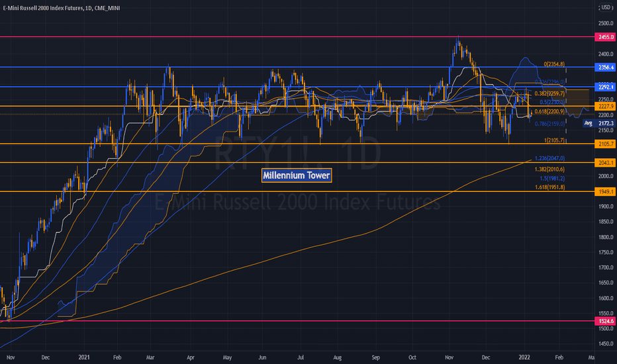
Task: Select the 1.236(2047.0) Fibonacci extension label
Action: [549, 158]
